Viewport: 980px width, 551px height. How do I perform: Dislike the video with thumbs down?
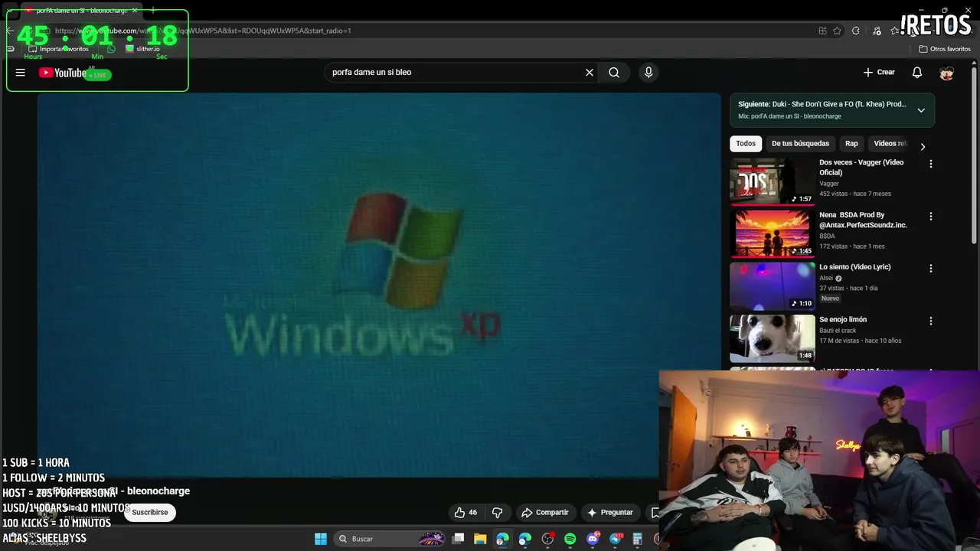(497, 513)
